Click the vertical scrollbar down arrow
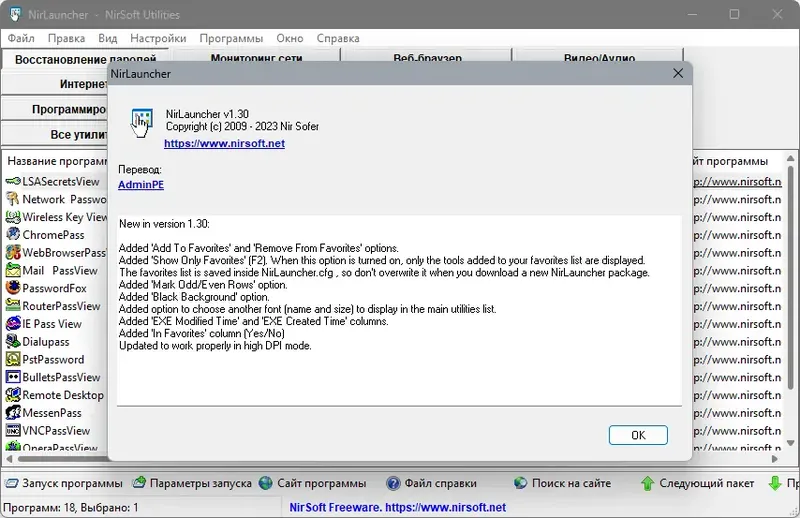This screenshot has width=800, height=518. tap(790, 443)
